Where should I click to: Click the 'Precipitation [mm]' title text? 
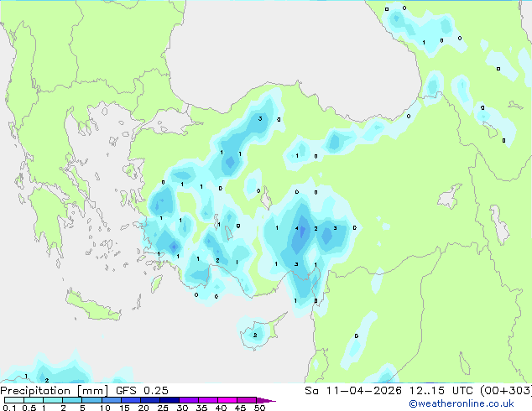point(55,391)
